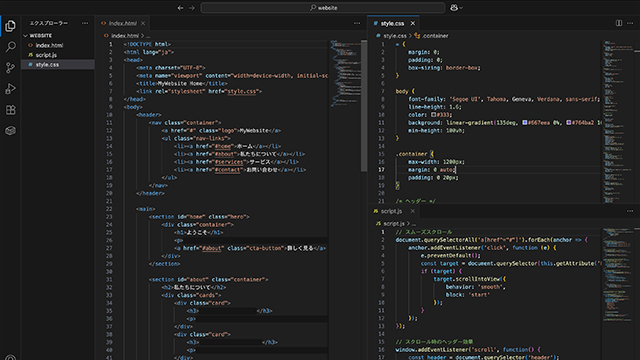Open the Extensions view icon
Screen dimensions: 640x360
[x=11, y=110]
